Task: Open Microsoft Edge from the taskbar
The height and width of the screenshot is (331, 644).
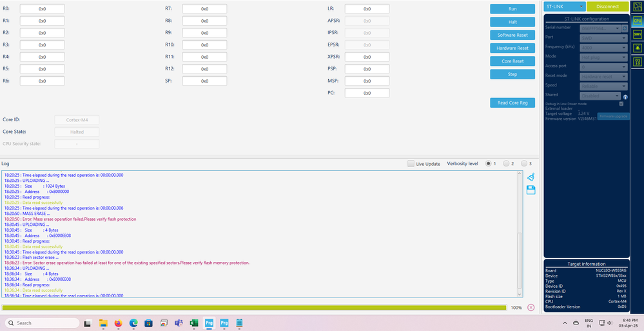Action: coord(133,323)
